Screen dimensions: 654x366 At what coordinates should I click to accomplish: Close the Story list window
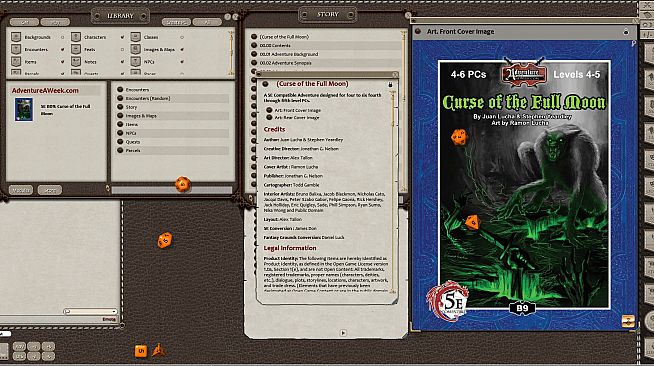click(408, 15)
